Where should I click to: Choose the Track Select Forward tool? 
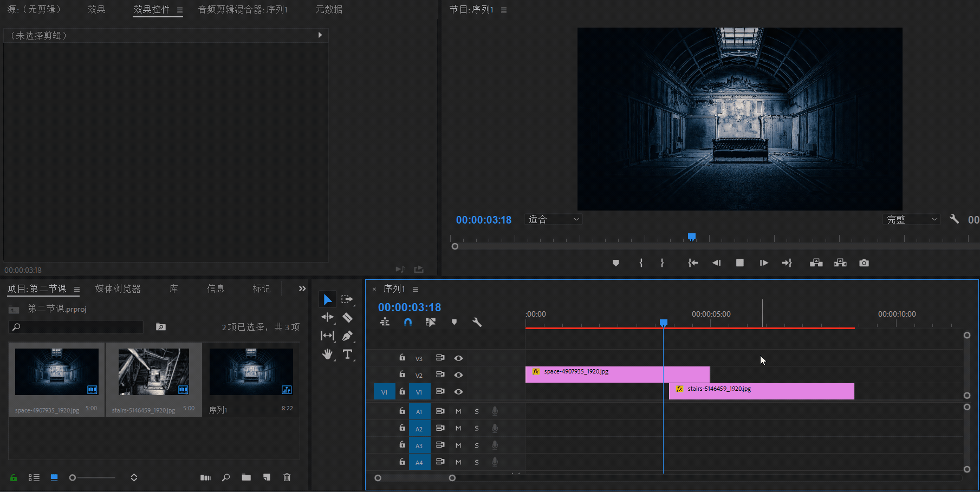[347, 299]
